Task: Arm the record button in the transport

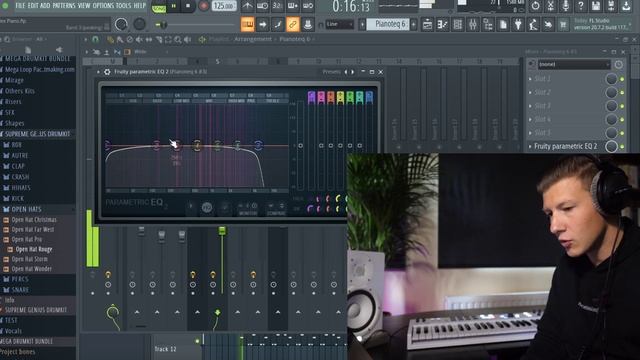Action: pyautogui.click(x=203, y=6)
